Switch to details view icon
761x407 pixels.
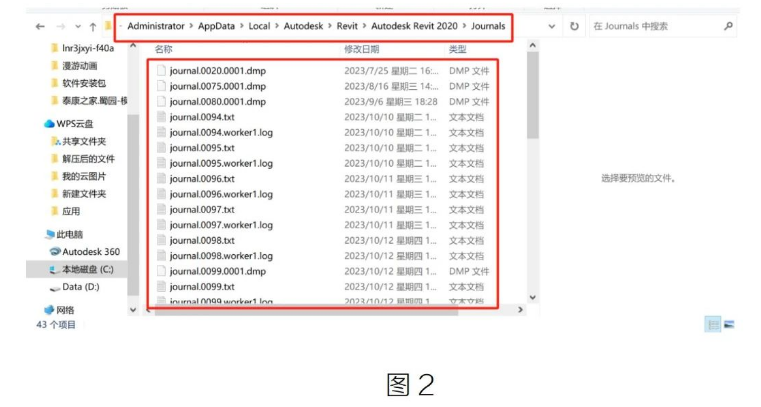tap(713, 324)
